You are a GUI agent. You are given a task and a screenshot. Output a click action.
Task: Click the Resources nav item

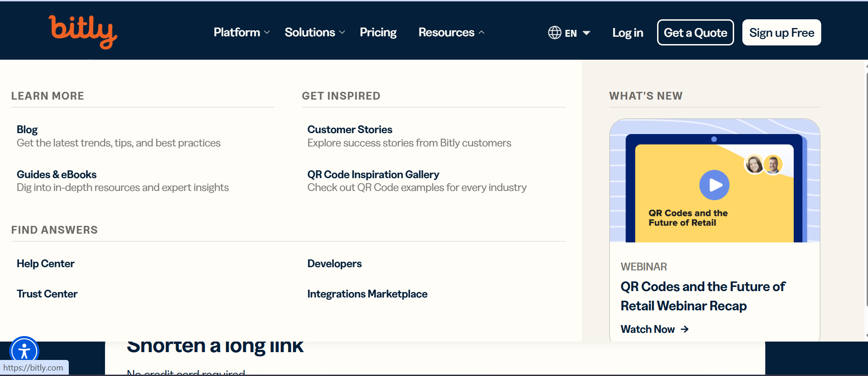pyautogui.click(x=451, y=32)
